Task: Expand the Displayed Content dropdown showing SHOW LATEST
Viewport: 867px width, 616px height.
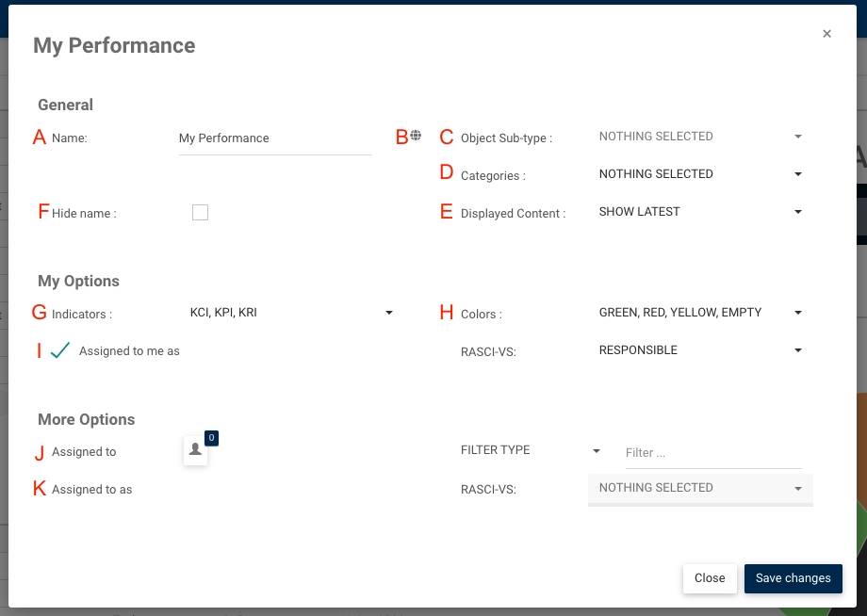Action: coord(699,212)
